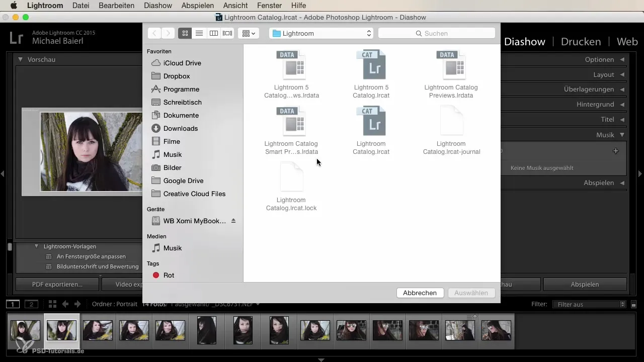This screenshot has height=362, width=644.
Task: Open the Filter aus dropdown
Action: pyautogui.click(x=589, y=304)
